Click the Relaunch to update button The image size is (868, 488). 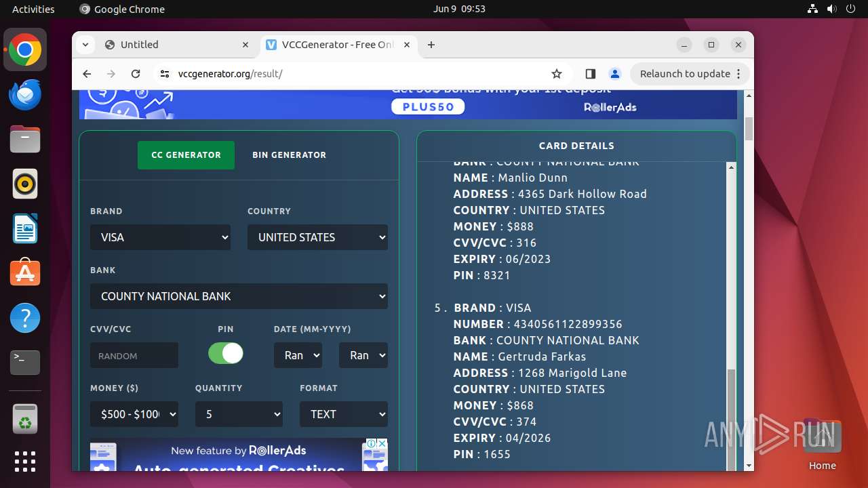(x=690, y=74)
